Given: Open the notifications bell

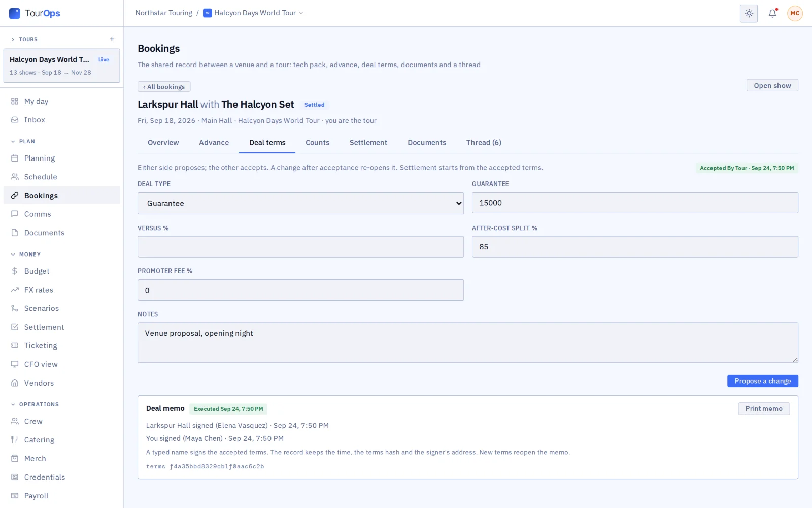Looking at the screenshot, I should (x=772, y=13).
